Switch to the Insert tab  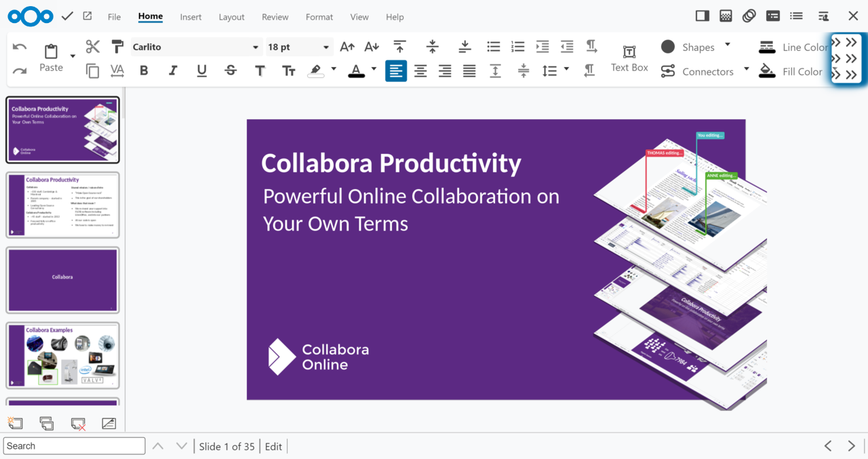tap(191, 17)
